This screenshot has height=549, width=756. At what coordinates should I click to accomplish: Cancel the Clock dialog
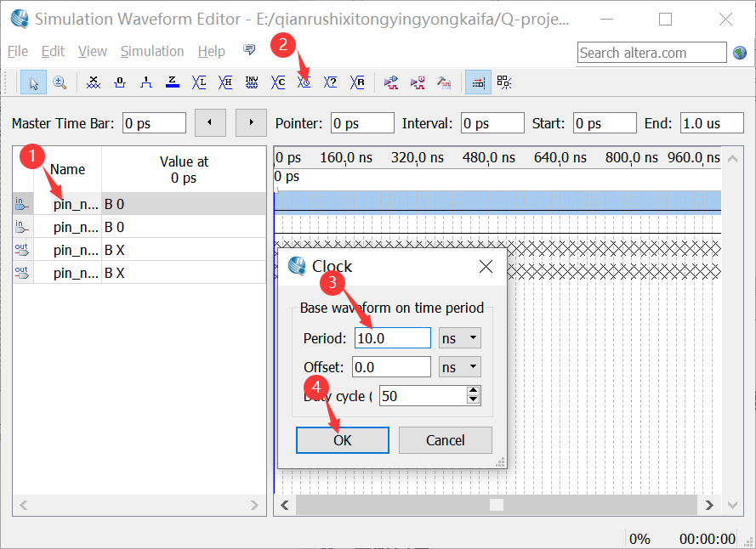[446, 440]
